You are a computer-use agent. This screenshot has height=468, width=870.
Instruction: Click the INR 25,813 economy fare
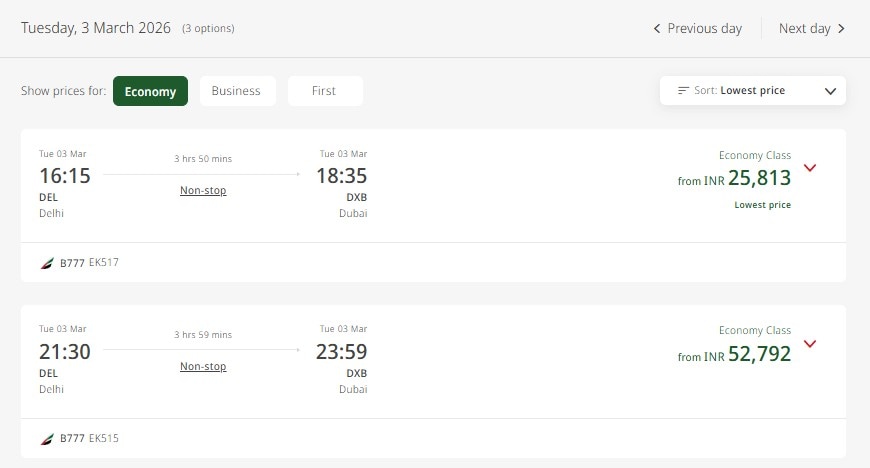coord(759,179)
